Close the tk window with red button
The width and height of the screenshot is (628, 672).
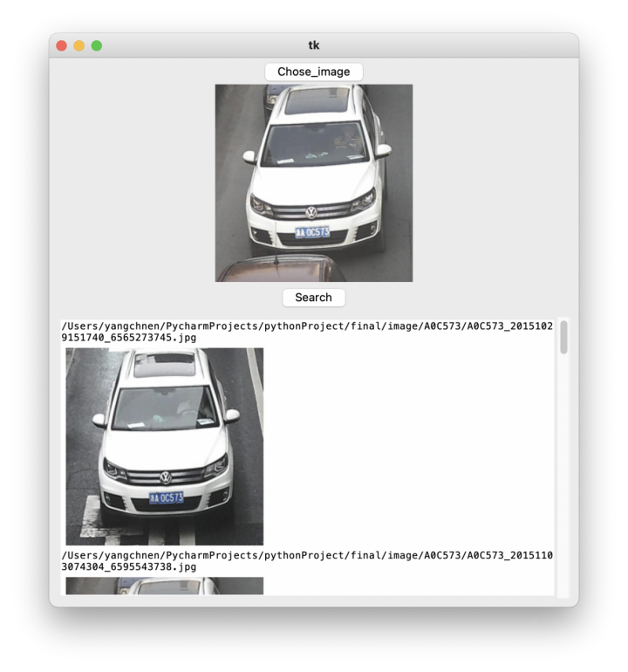click(62, 45)
